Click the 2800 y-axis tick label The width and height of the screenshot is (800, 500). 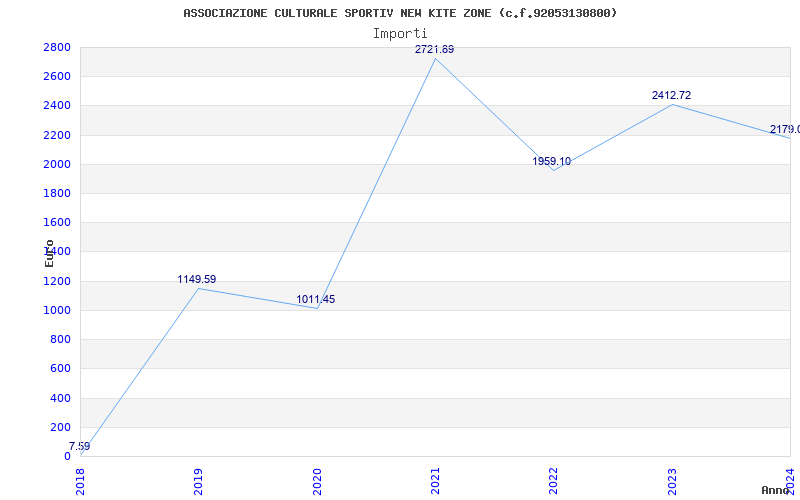57,47
